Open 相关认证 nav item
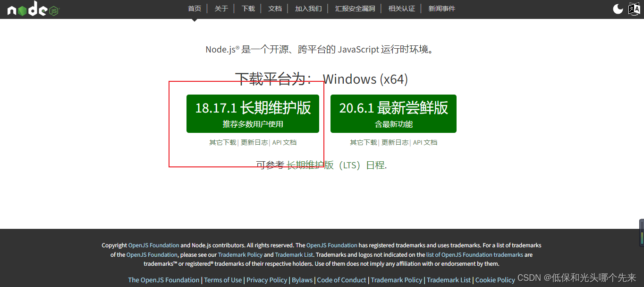Image resolution: width=644 pixels, height=287 pixels. [x=402, y=9]
